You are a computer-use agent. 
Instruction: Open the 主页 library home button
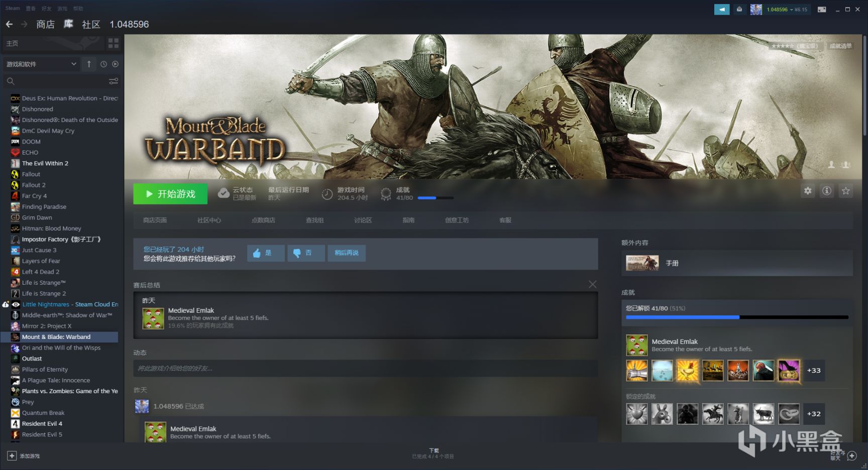pyautogui.click(x=53, y=44)
